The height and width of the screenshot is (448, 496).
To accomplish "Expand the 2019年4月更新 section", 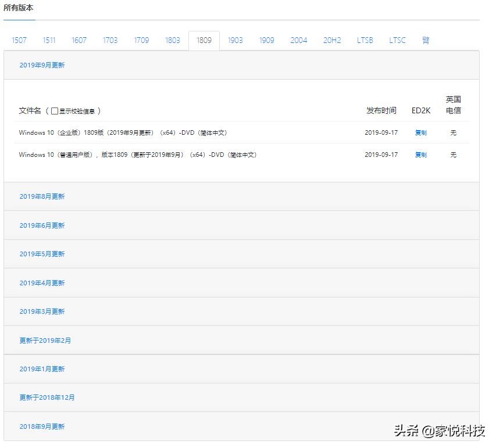I will pos(42,283).
